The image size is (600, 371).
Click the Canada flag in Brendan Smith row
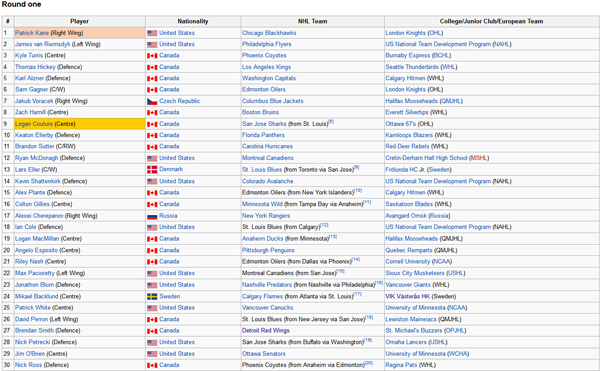(x=152, y=331)
